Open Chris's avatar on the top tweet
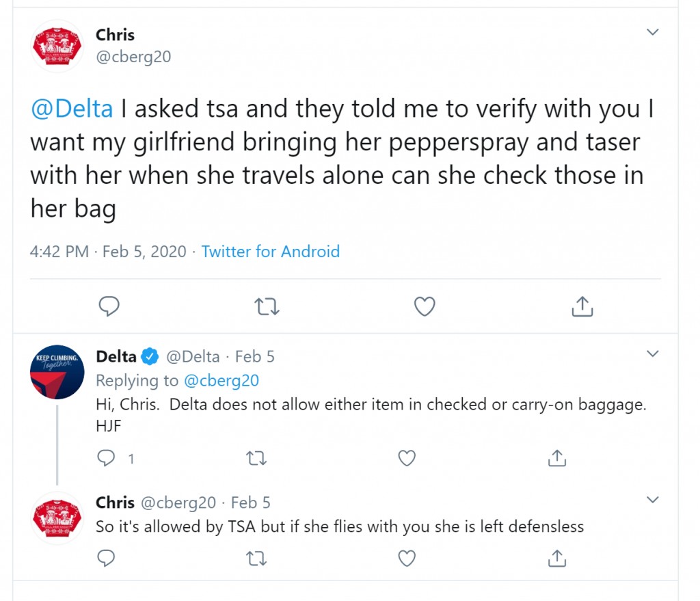This screenshot has height=601, width=700. [x=57, y=47]
